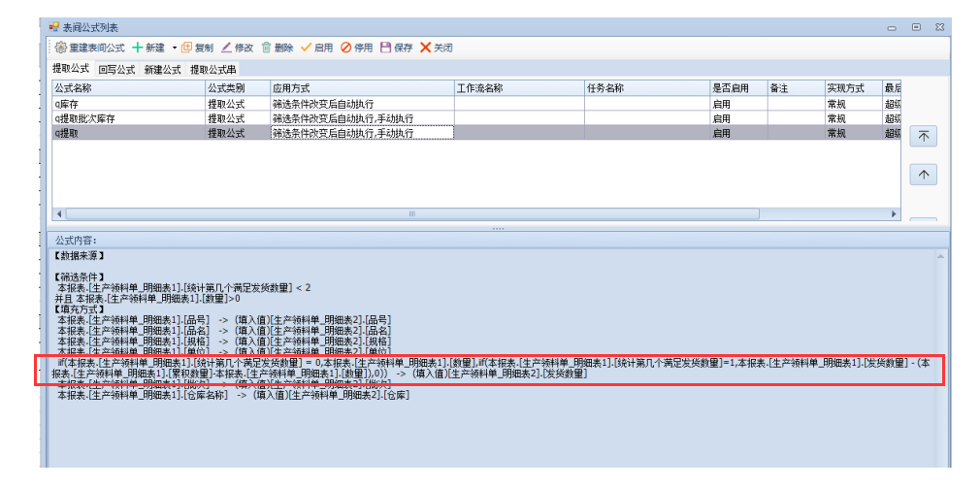980x488 pixels.
Task: Click the formula content scrollbar up arrow
Action: coord(939,256)
